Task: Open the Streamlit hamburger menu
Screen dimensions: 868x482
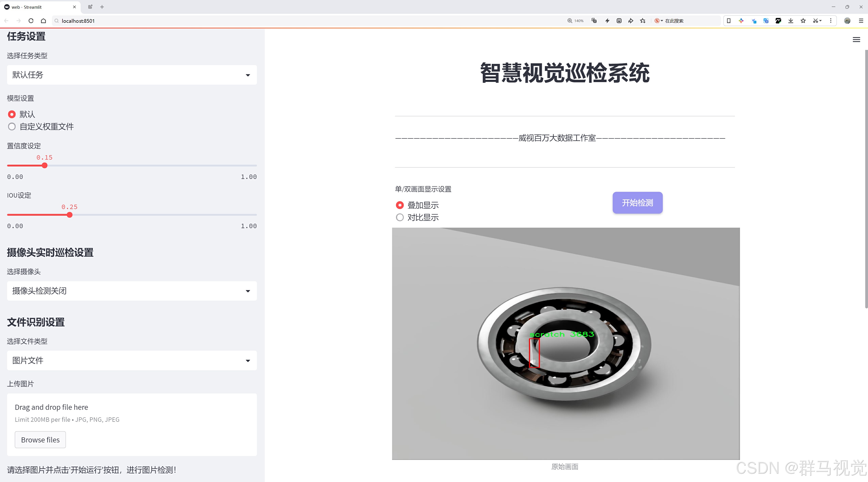Action: 856,40
